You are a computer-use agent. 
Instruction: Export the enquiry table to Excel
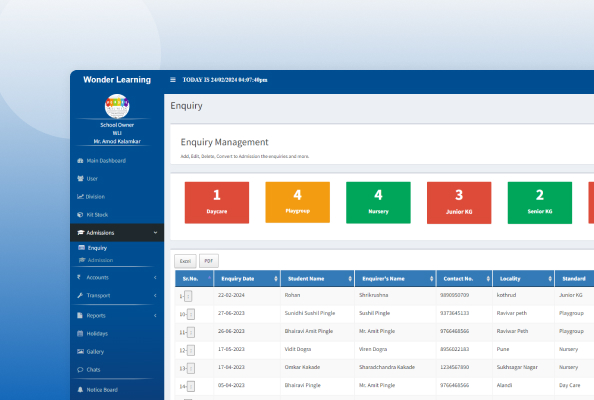pyautogui.click(x=185, y=261)
